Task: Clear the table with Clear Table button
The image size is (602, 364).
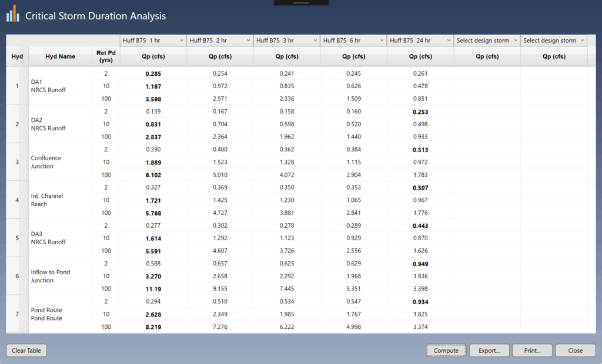Action: coord(26,350)
